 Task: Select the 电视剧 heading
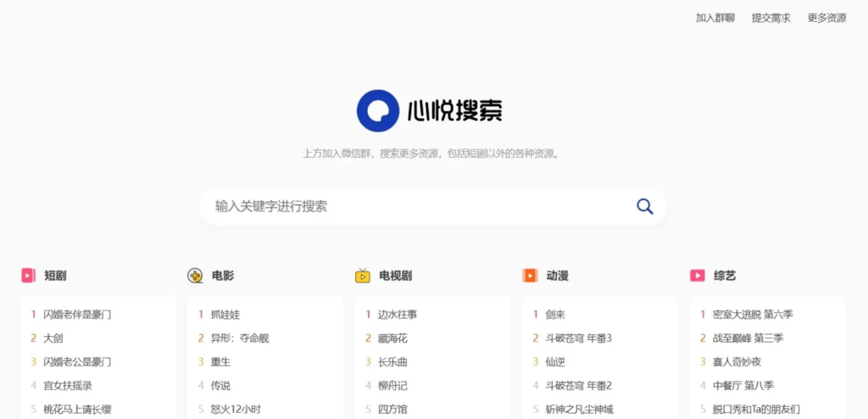(x=395, y=276)
